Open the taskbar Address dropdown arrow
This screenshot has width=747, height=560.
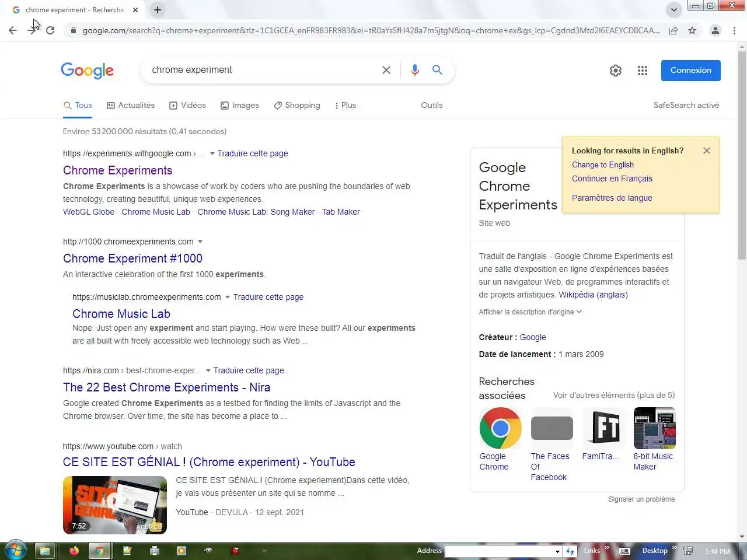557,551
